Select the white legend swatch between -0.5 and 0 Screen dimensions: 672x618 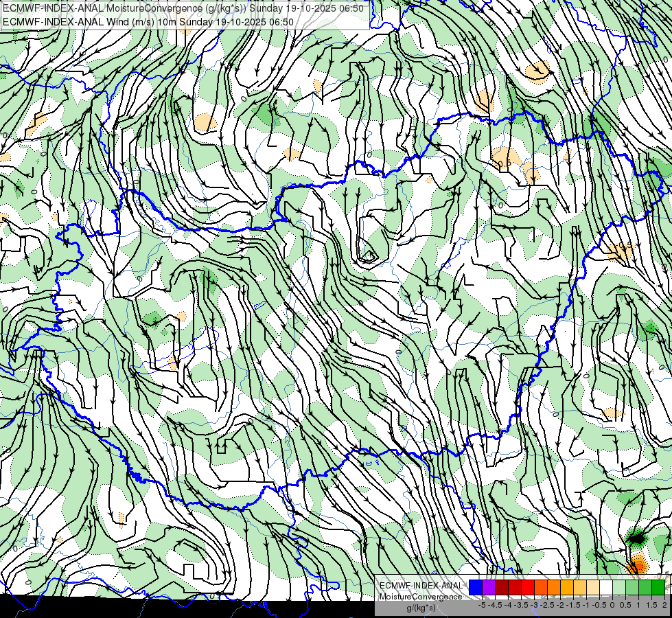(606, 588)
